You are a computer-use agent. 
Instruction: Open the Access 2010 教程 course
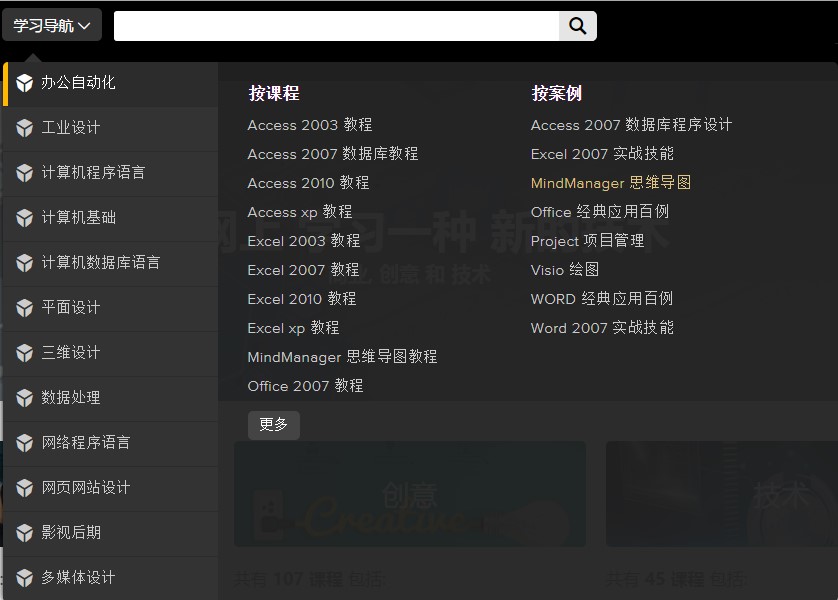[308, 183]
